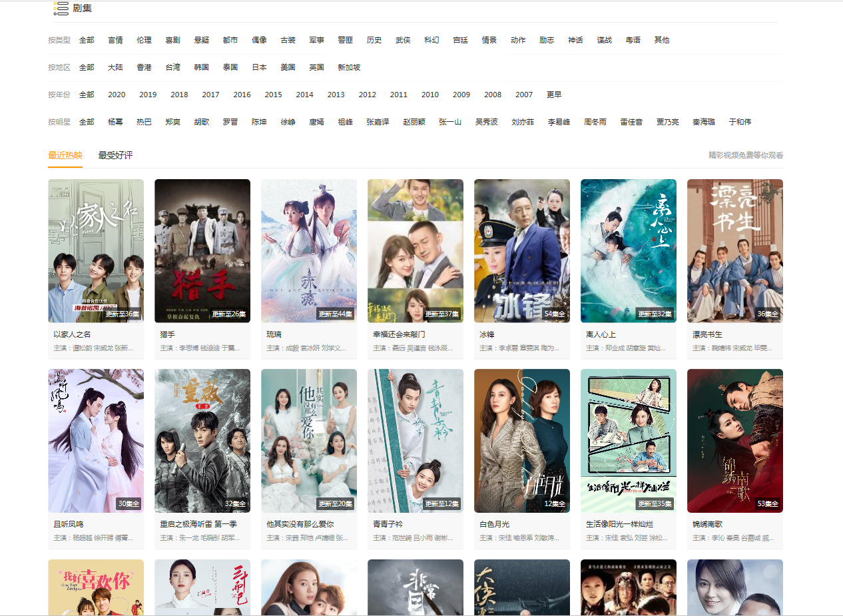Viewport: 843px width, 616px height.
Task: Choose the 美国 region filter
Action: (288, 67)
